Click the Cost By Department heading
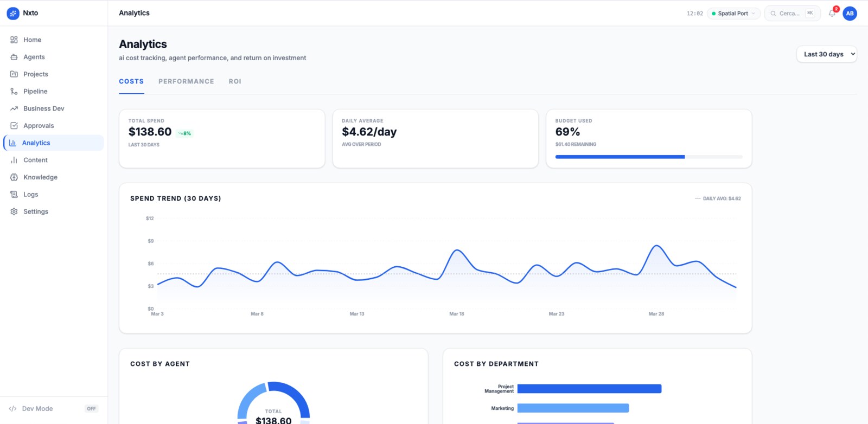The image size is (868, 424). click(496, 364)
